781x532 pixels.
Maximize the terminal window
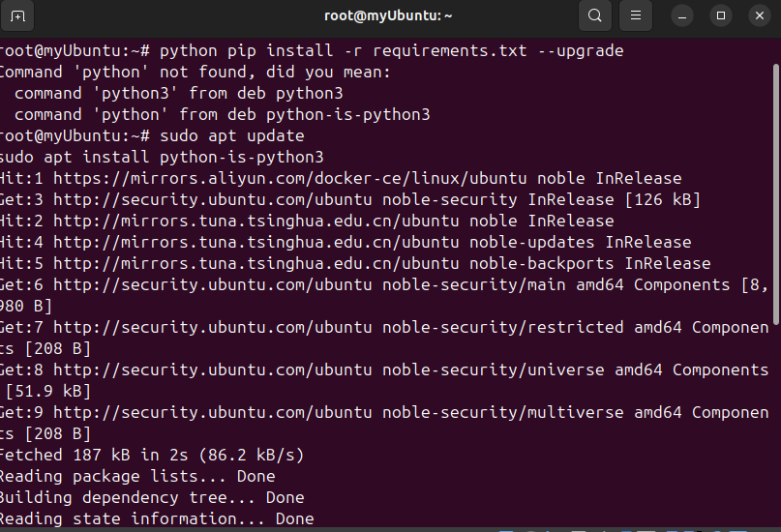pos(721,15)
